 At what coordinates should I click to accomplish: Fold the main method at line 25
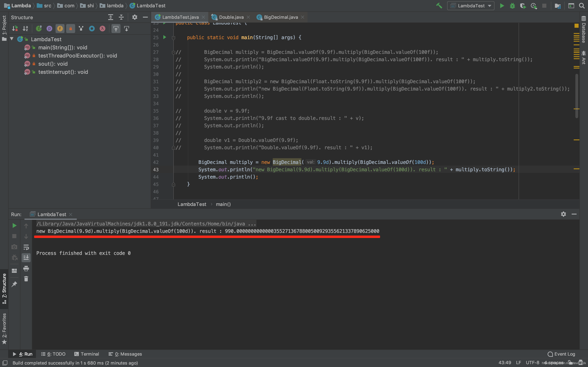[x=174, y=38]
